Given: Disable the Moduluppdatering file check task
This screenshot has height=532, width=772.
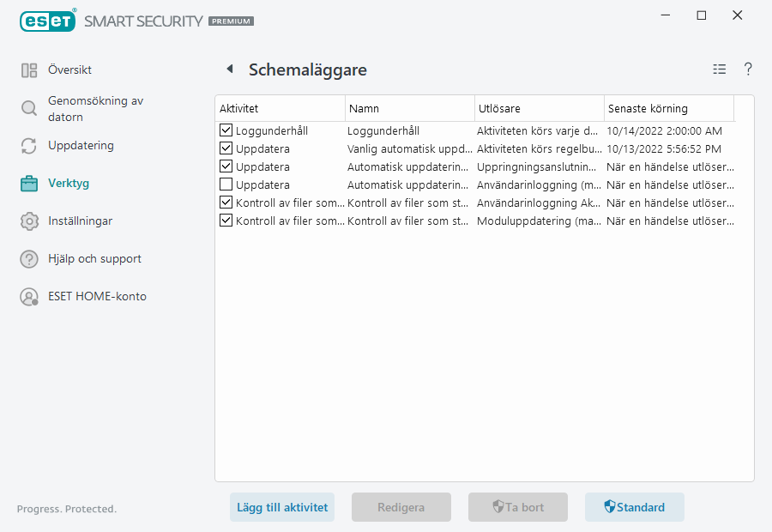Looking at the screenshot, I should 226,221.
